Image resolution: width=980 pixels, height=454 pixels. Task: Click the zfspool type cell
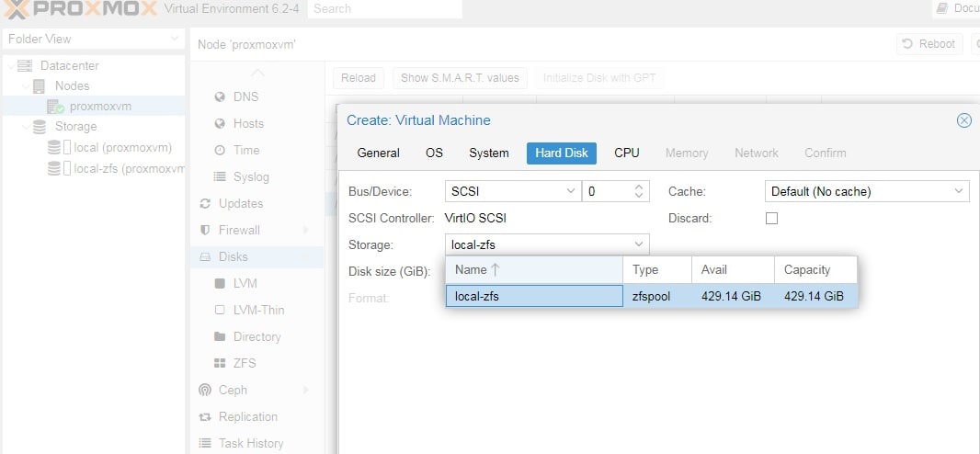click(x=657, y=296)
